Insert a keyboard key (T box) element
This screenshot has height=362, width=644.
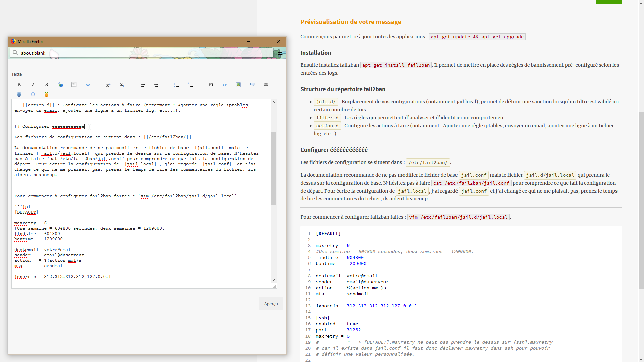coord(74,85)
